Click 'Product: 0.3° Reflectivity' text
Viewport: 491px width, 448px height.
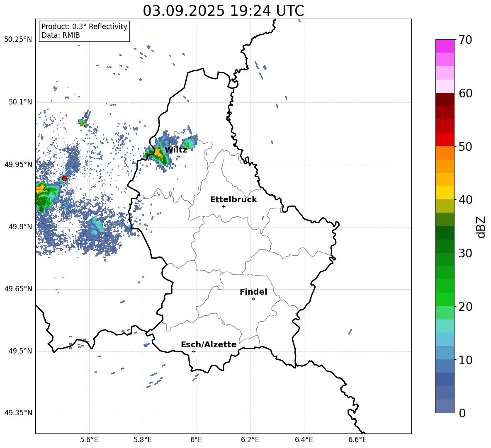84,27
